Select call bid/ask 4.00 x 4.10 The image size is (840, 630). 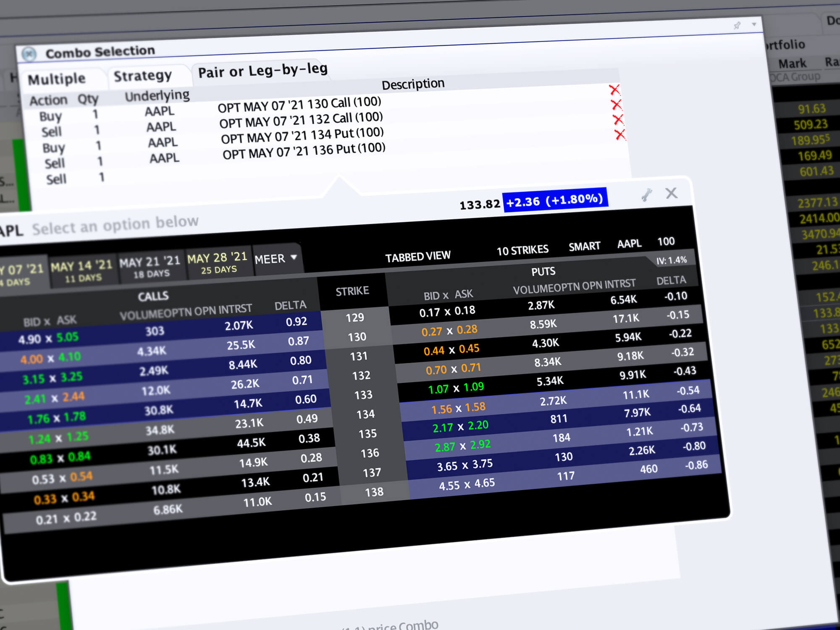coord(50,358)
